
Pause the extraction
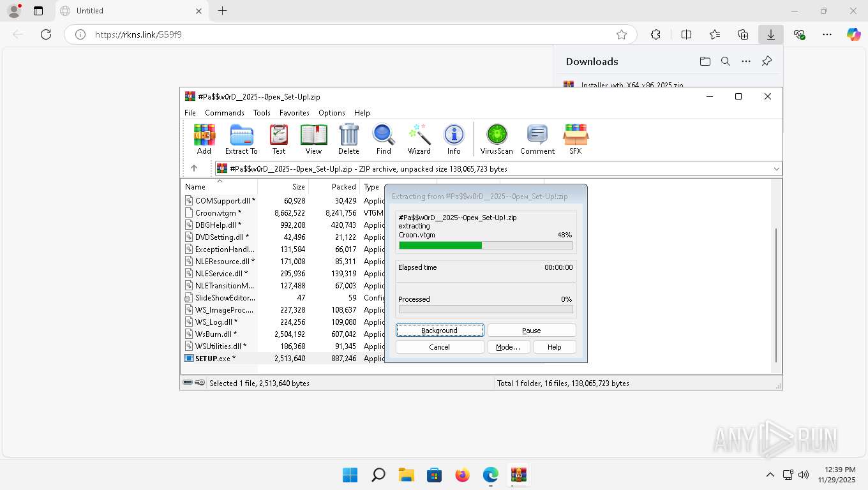coord(532,330)
